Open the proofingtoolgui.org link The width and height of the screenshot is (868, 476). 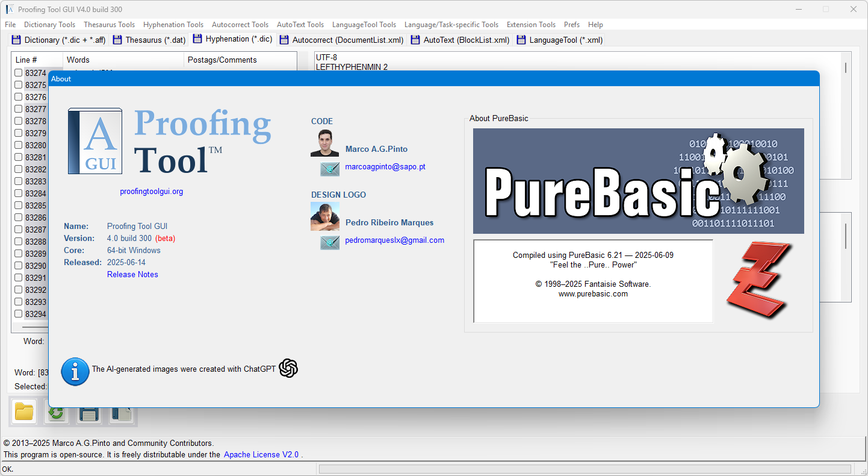point(151,192)
